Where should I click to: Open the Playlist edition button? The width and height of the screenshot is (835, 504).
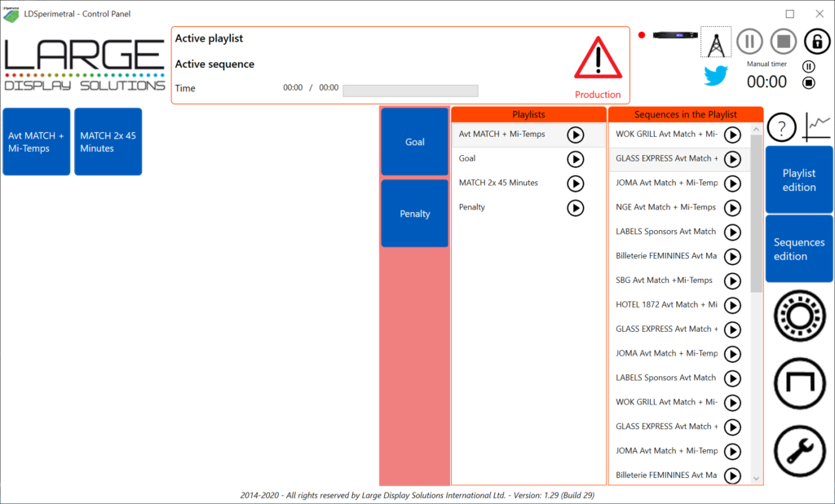tap(798, 180)
